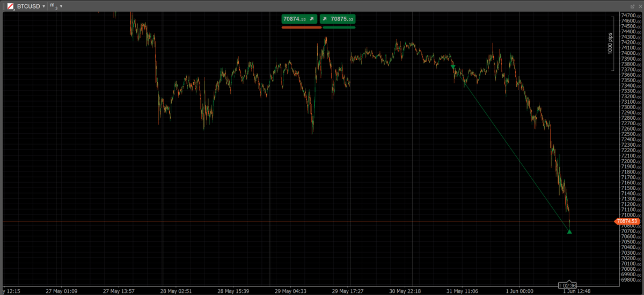Click the buy price button 70875.53
The width and height of the screenshot is (644, 295).
(x=338, y=19)
